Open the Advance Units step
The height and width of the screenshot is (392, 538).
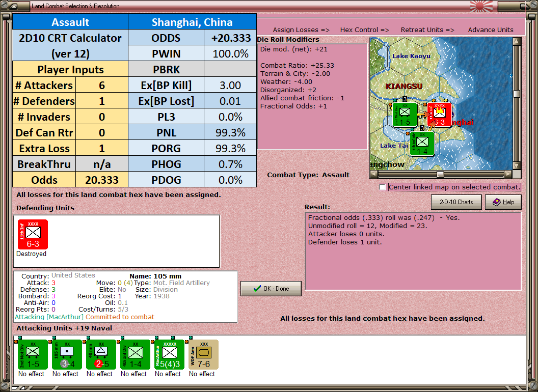tap(491, 30)
